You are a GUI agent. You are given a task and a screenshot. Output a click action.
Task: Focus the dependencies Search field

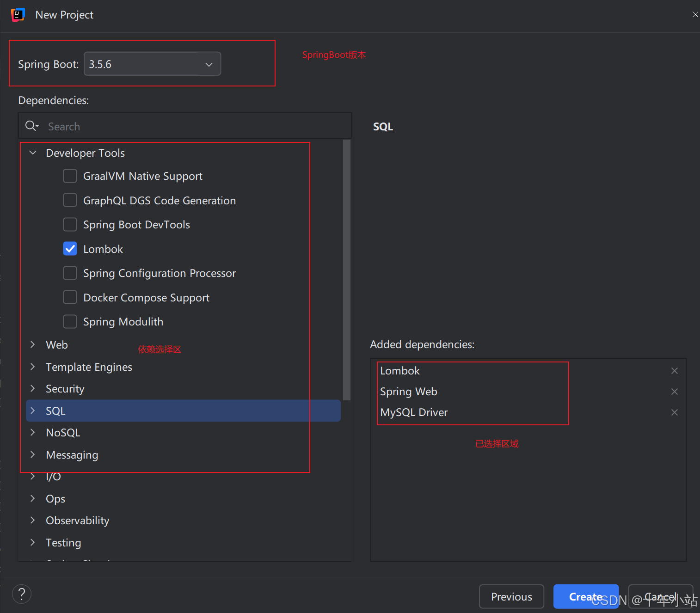click(185, 126)
